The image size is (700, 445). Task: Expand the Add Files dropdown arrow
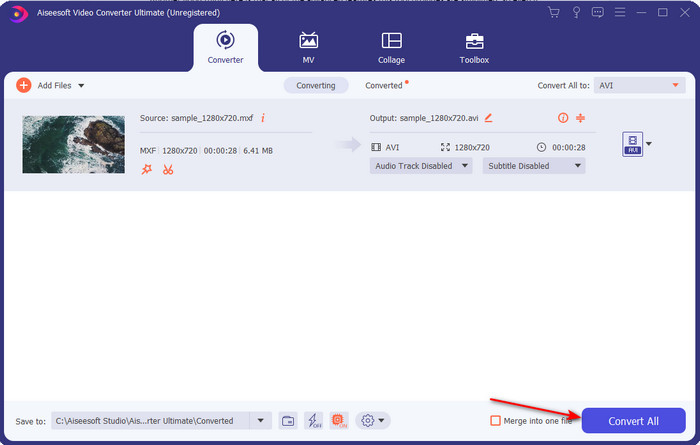coord(81,86)
